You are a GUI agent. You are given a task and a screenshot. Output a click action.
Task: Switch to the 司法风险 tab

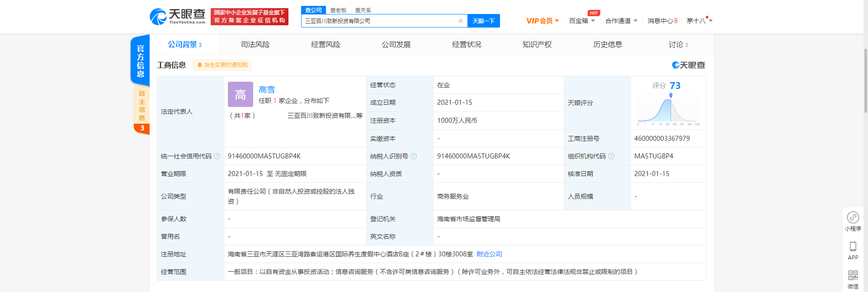[x=255, y=45]
